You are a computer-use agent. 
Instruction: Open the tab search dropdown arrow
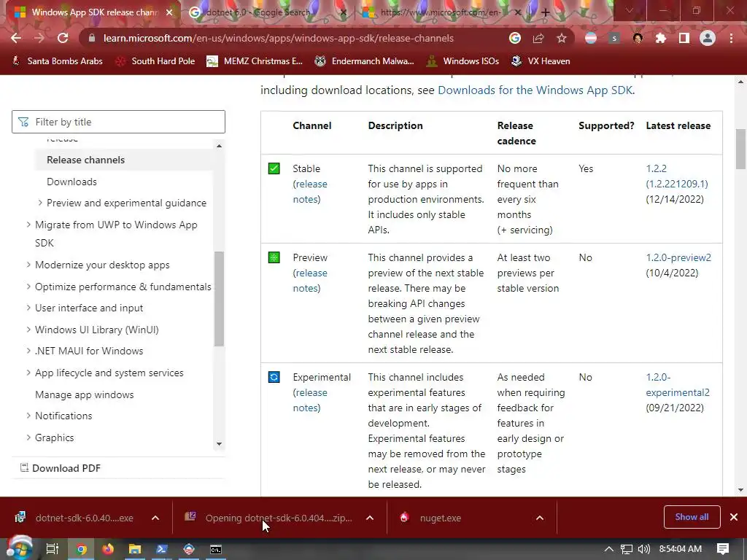point(630,10)
